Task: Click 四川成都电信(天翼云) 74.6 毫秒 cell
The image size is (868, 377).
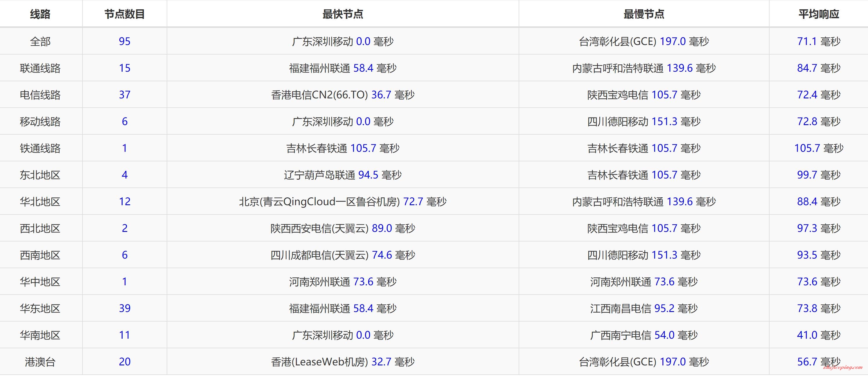Action: point(343,255)
